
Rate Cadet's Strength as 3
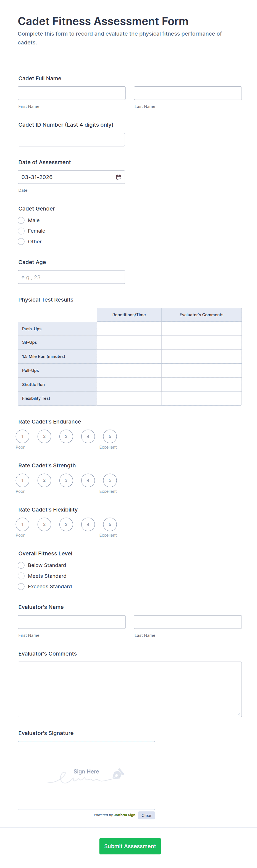[66, 480]
